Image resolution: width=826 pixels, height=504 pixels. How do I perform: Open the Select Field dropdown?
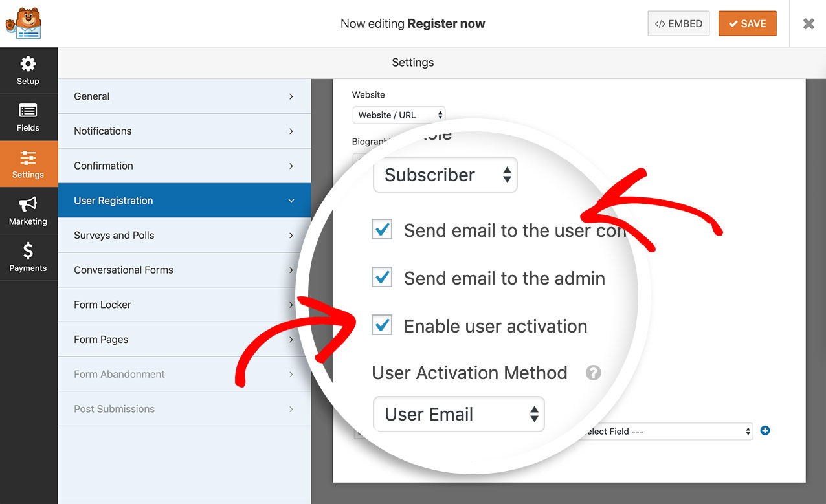(x=667, y=432)
